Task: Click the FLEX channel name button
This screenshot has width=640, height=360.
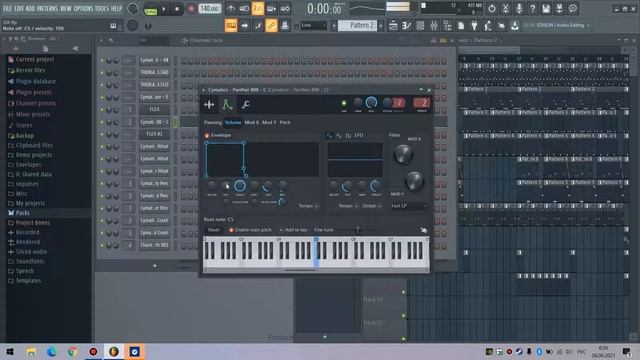Action: point(154,109)
